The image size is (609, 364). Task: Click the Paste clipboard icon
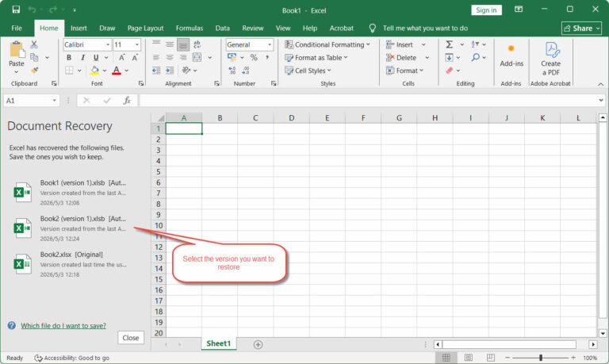[x=17, y=51]
